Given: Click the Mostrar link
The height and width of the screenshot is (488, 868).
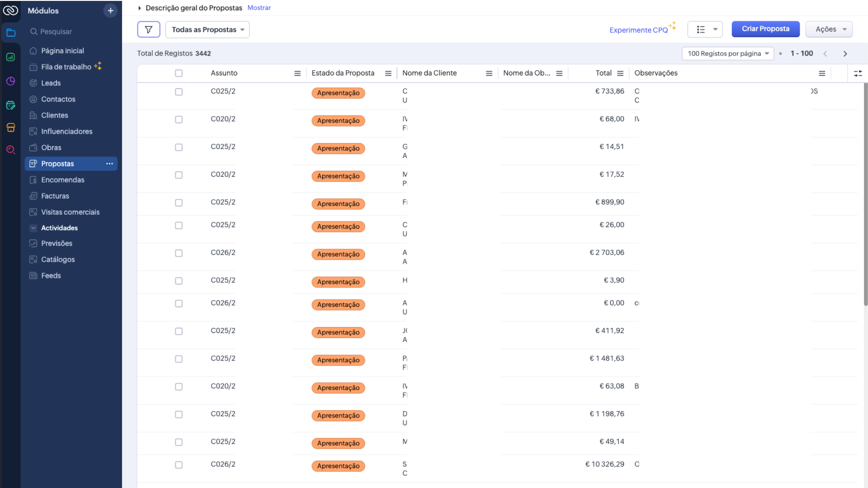Looking at the screenshot, I should point(259,8).
